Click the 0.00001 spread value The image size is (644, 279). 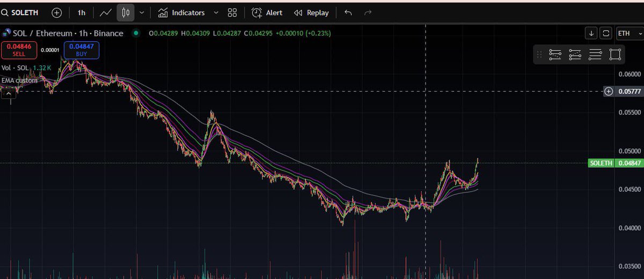point(50,50)
